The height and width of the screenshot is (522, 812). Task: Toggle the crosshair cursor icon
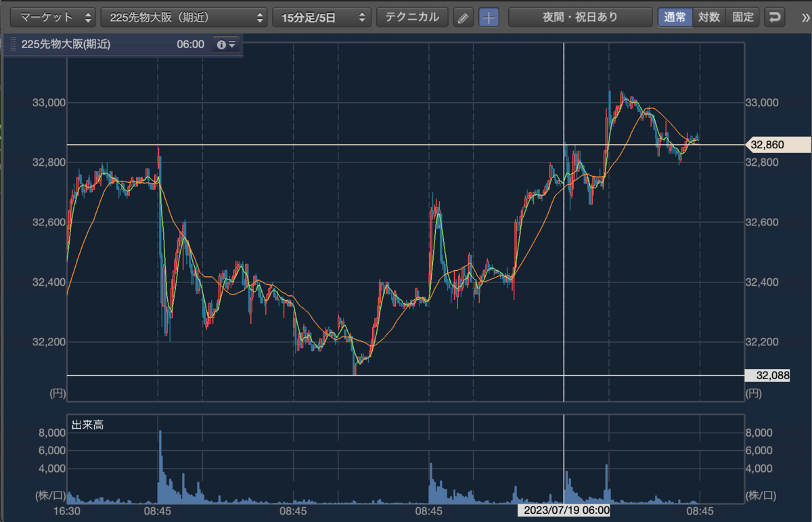coord(489,18)
